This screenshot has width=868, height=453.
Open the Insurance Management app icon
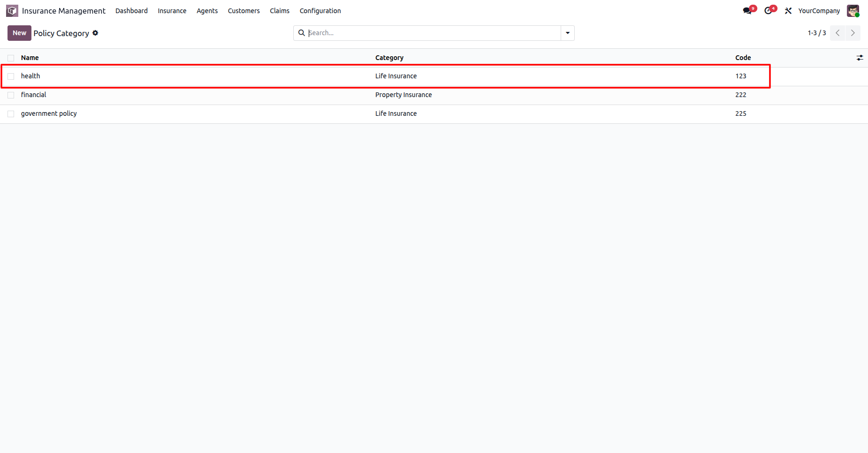point(12,10)
